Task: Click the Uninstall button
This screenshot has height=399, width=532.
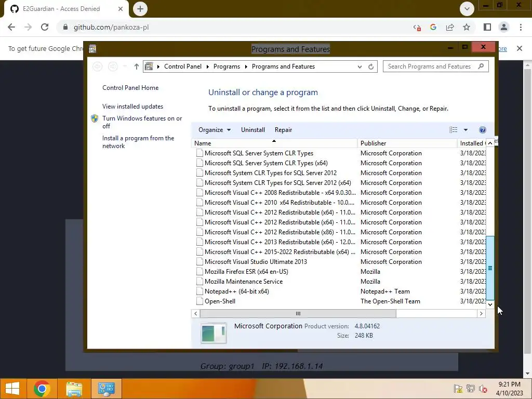Action: [x=253, y=130]
